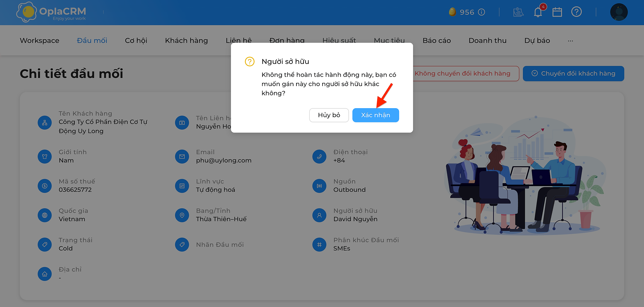
Task: Click the Người sở hữu dialog title
Action: 285,61
